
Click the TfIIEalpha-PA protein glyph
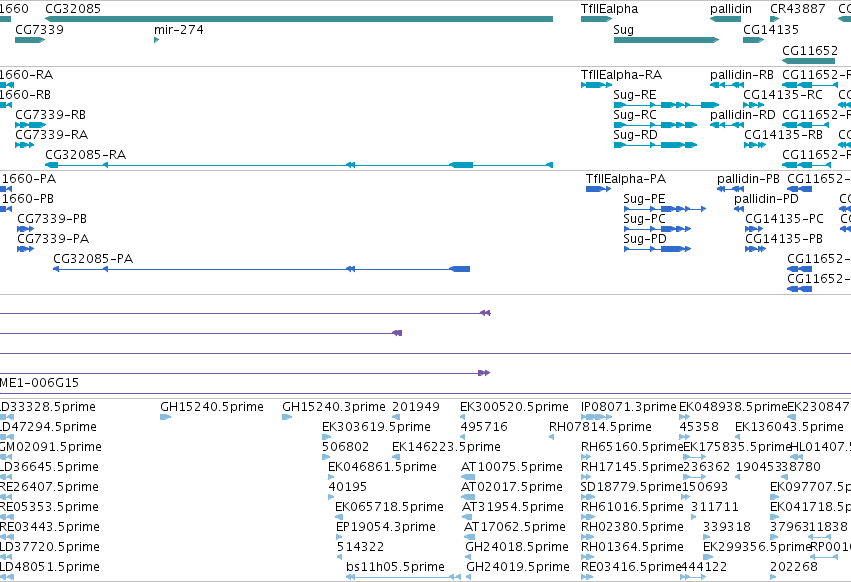point(599,189)
